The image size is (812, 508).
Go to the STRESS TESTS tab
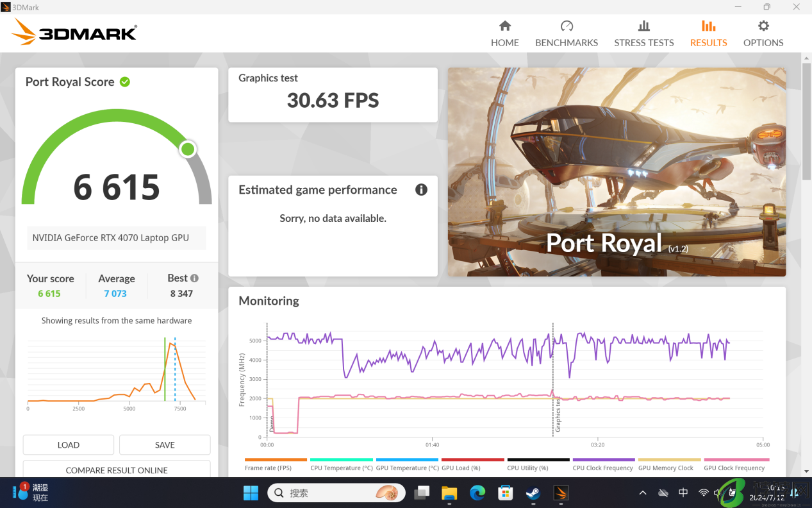coord(644,34)
